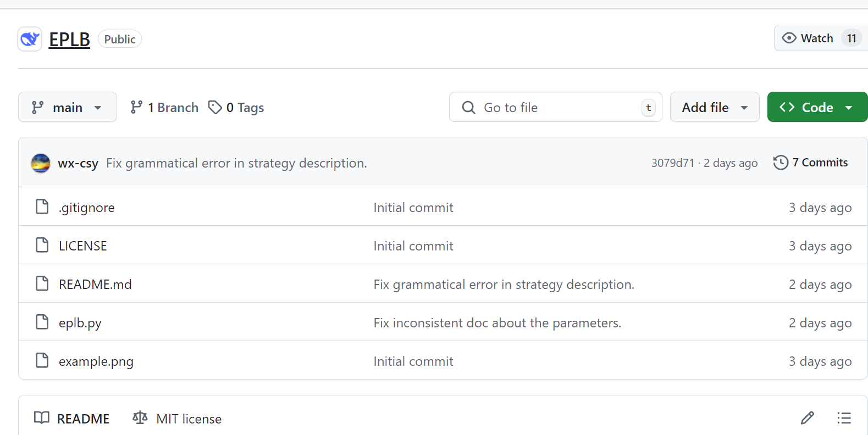Click the file icon beside LICENSE
This screenshot has height=435, width=868.
click(42, 245)
